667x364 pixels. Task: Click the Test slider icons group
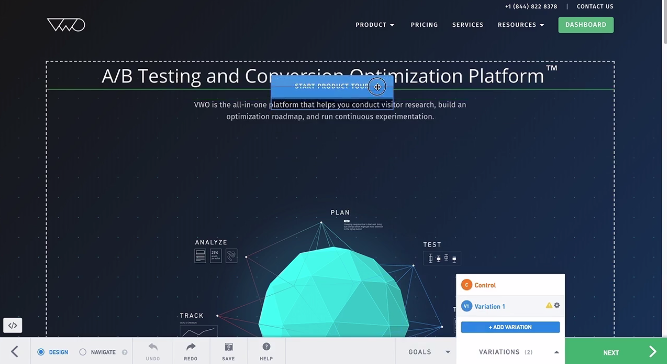[x=442, y=258]
